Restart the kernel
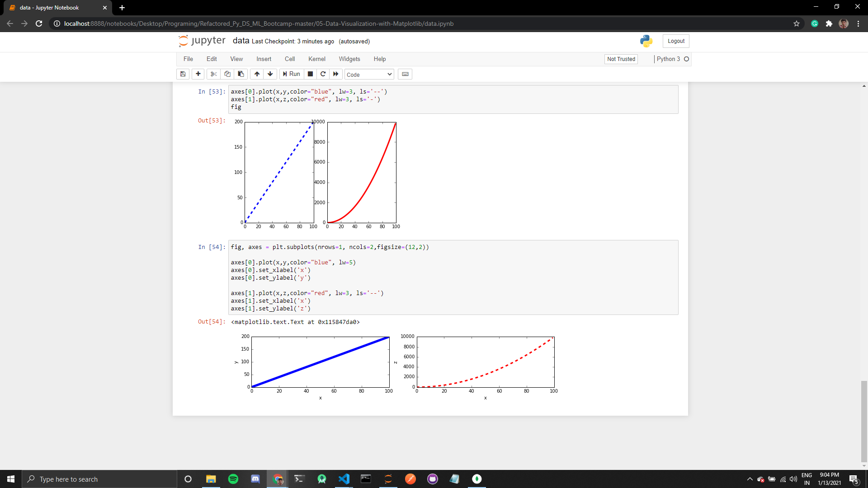868x488 pixels. [323, 74]
